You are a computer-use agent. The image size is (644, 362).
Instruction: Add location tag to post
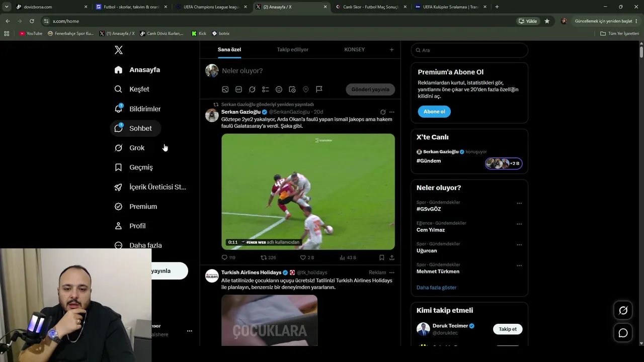[305, 89]
